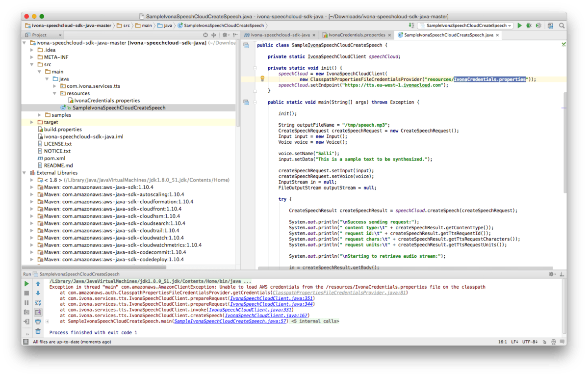Click the green inspection checkmark indicator
The image size is (588, 376).
pos(563,44)
